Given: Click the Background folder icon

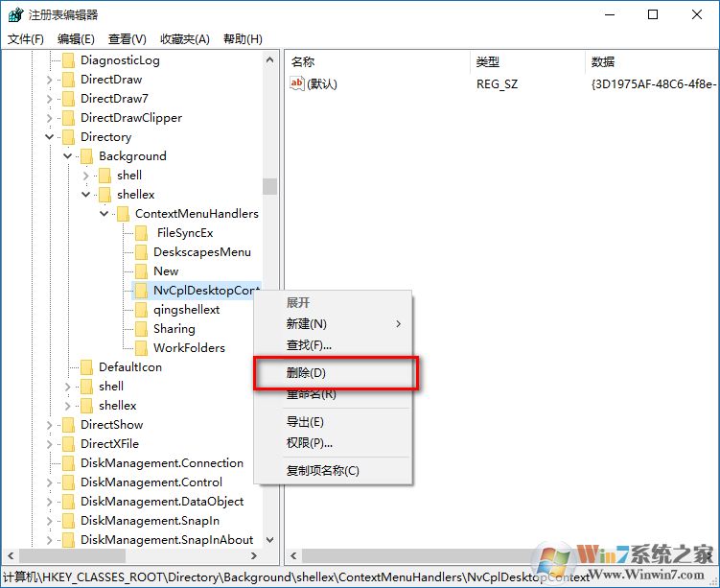Looking at the screenshot, I should 86,156.
